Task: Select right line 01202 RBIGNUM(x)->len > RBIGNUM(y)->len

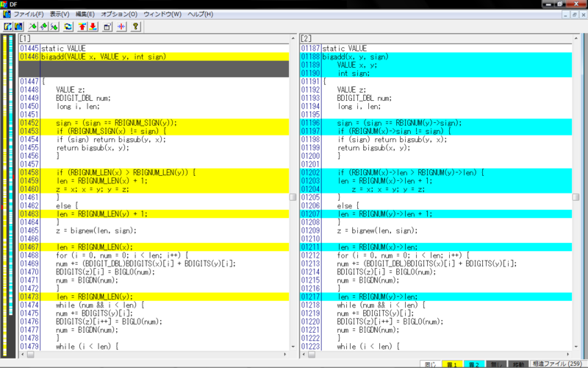Action: (x=436, y=172)
